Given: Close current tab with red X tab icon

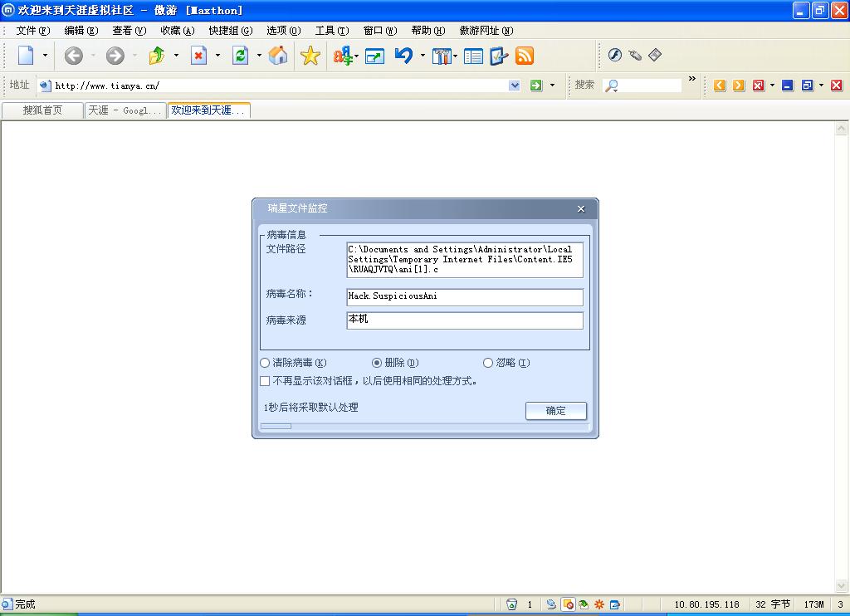Looking at the screenshot, I should click(x=759, y=86).
